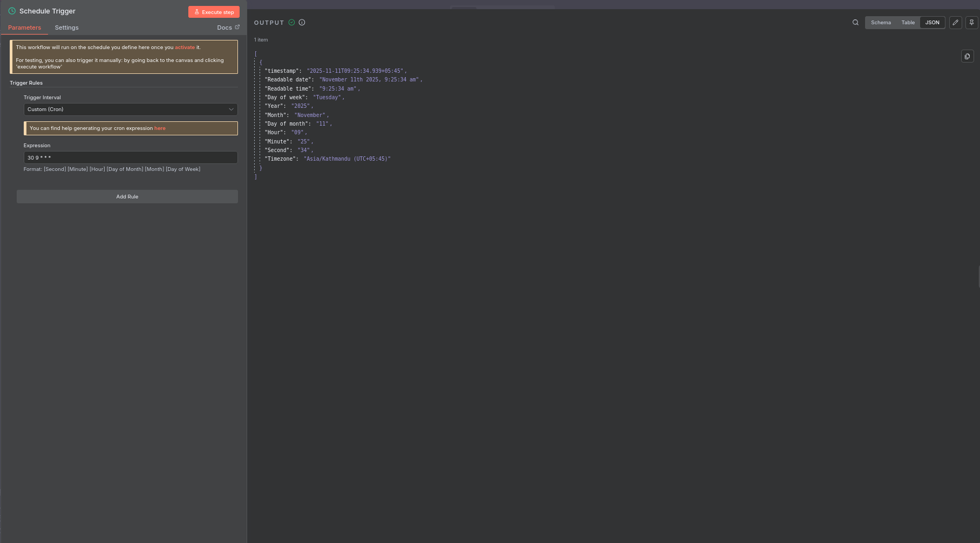The image size is (980, 543).
Task: Click the Execute step button
Action: pyautogui.click(x=214, y=12)
